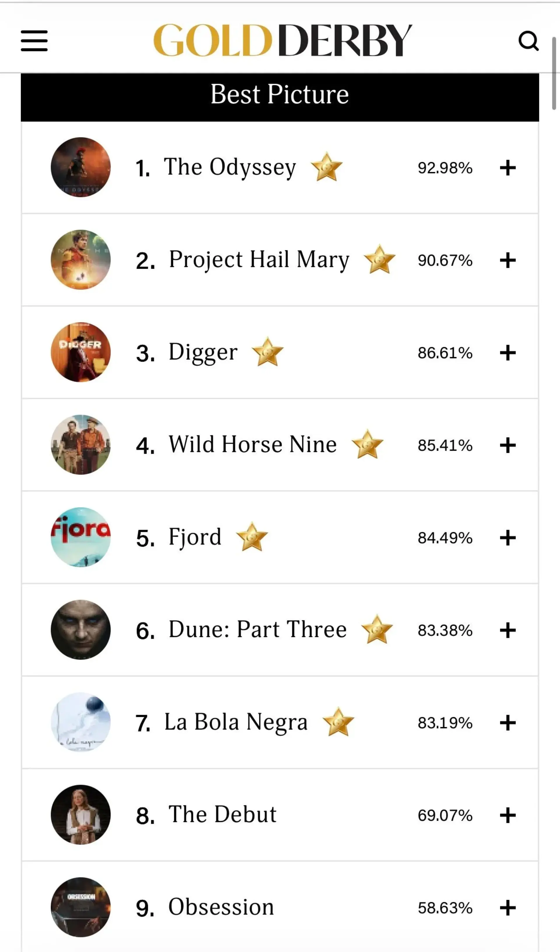Image resolution: width=560 pixels, height=952 pixels.
Task: Click the Gold Derby logo
Action: [282, 40]
